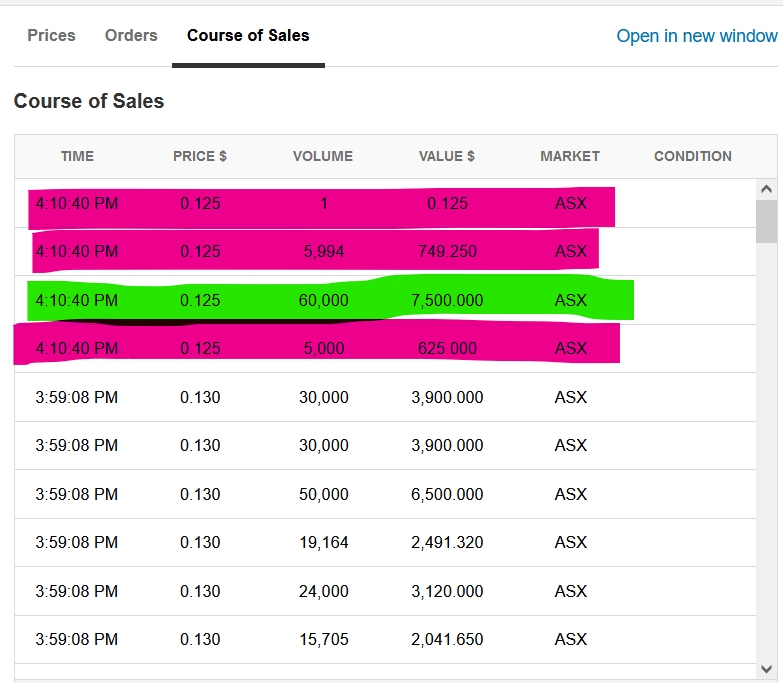Select the value cell 3,120.000
This screenshot has width=783, height=683.
click(447, 591)
